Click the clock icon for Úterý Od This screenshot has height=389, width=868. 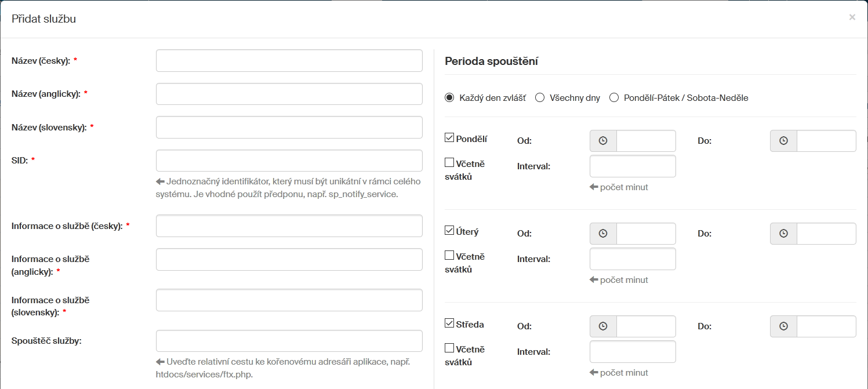click(x=603, y=234)
